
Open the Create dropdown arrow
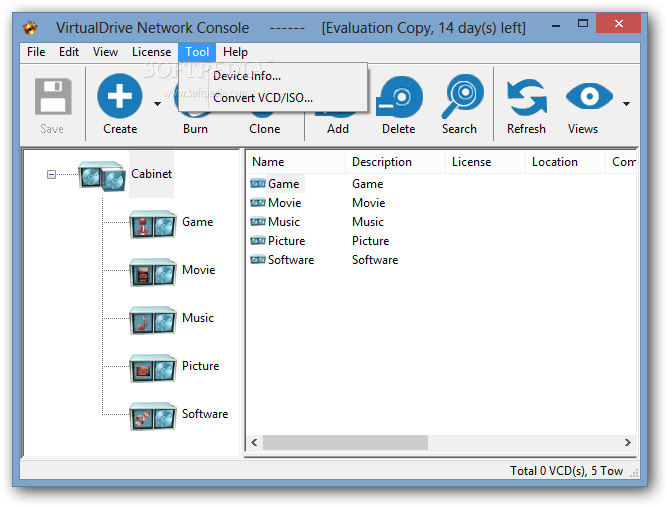[x=158, y=104]
